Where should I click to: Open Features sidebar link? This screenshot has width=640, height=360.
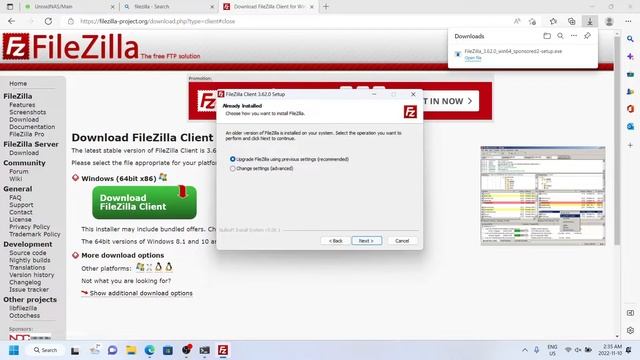[x=22, y=105]
